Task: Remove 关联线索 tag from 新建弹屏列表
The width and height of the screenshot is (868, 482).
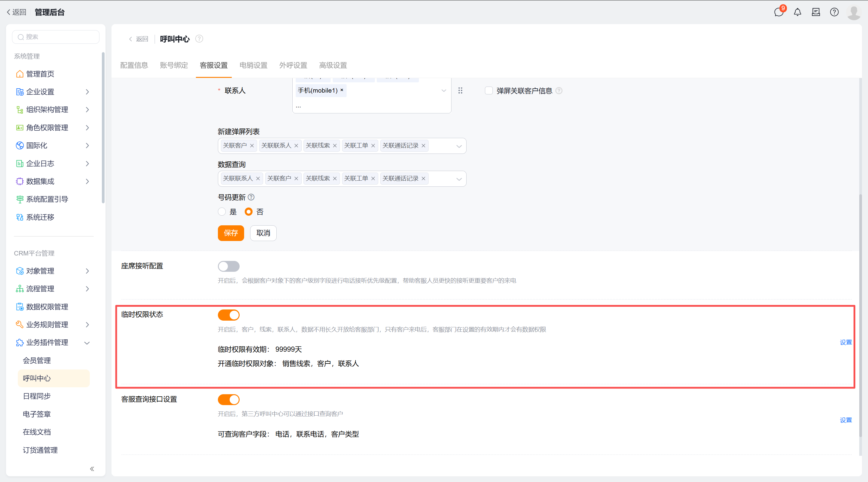Action: [x=335, y=146]
